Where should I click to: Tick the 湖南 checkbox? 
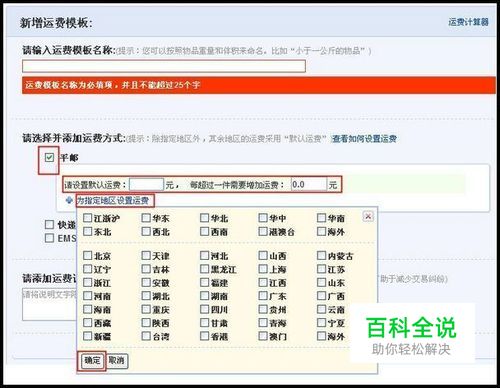[204, 296]
